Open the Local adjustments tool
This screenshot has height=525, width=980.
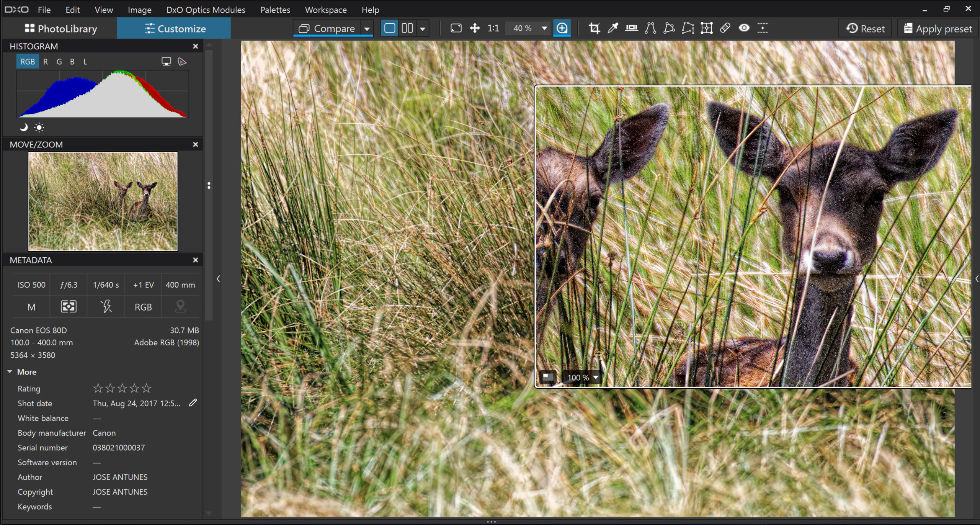click(763, 28)
